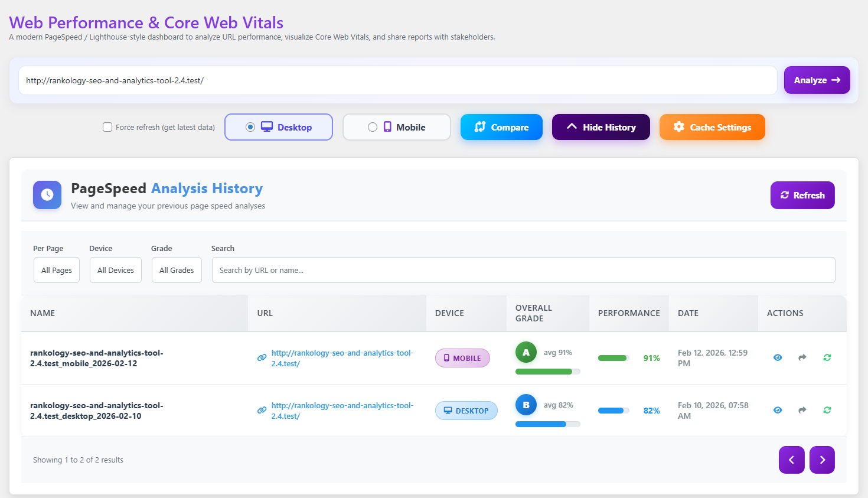Click the share arrow icon for mobile row
The width and height of the screenshot is (868, 498).
802,357
